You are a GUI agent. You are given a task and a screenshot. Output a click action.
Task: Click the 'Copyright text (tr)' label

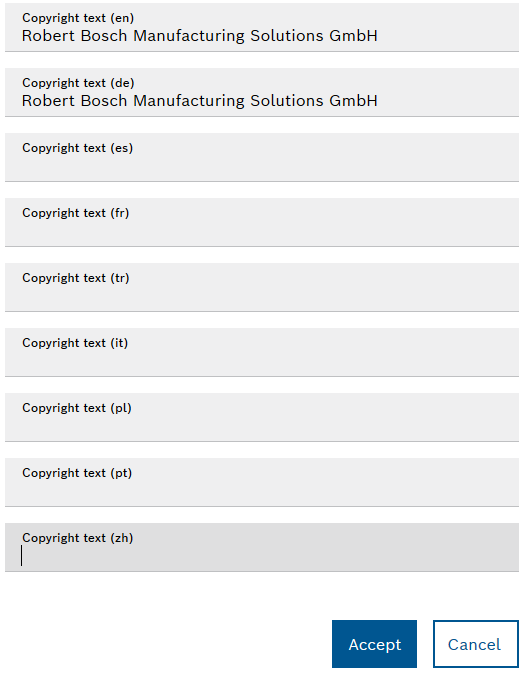[x=76, y=278]
